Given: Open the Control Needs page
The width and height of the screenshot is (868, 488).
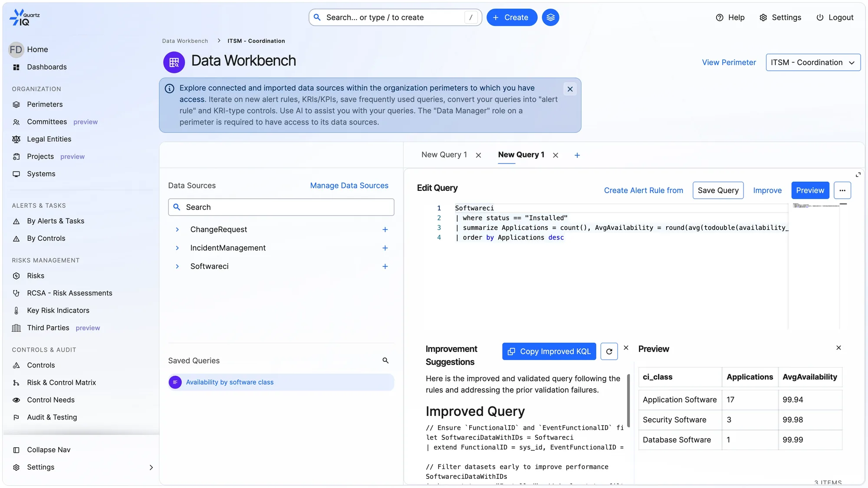Looking at the screenshot, I should point(51,400).
